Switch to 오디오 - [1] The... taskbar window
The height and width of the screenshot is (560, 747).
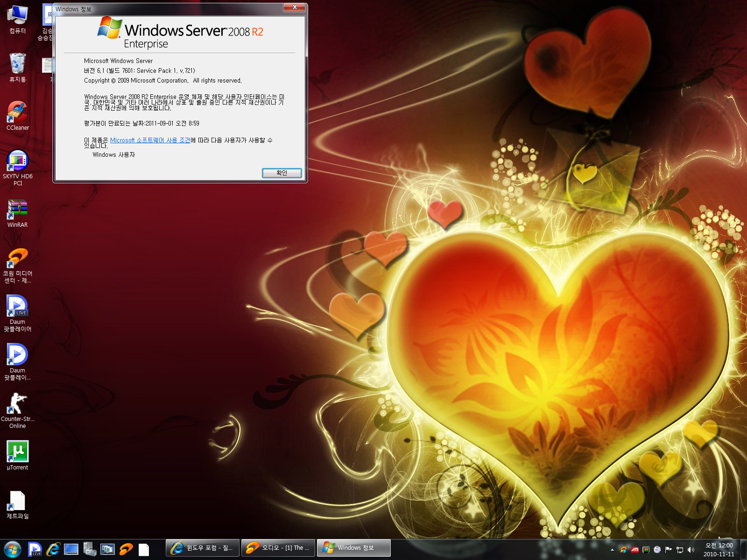[278, 548]
